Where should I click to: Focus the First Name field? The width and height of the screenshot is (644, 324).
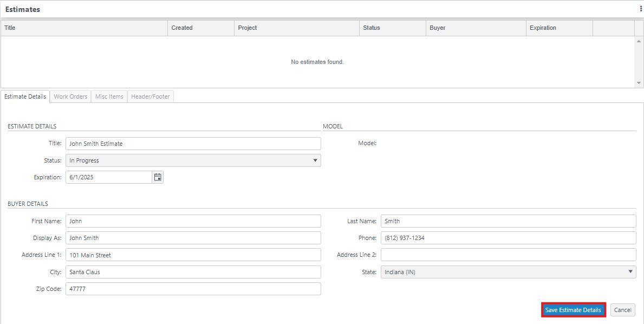tap(193, 221)
